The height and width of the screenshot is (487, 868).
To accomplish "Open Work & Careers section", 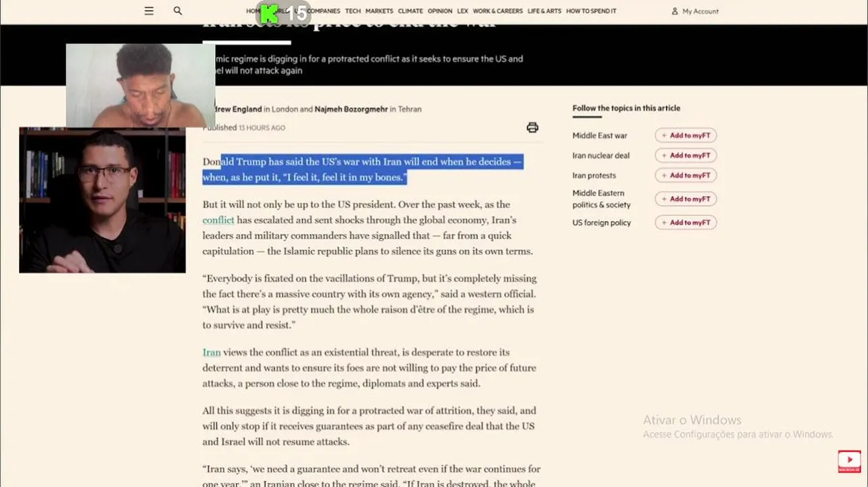I will (498, 11).
